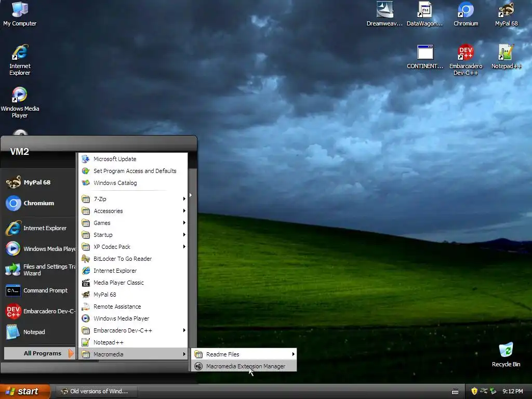Launch Chromium from Start menu pinned list
The width and height of the screenshot is (532, 399).
click(x=39, y=203)
